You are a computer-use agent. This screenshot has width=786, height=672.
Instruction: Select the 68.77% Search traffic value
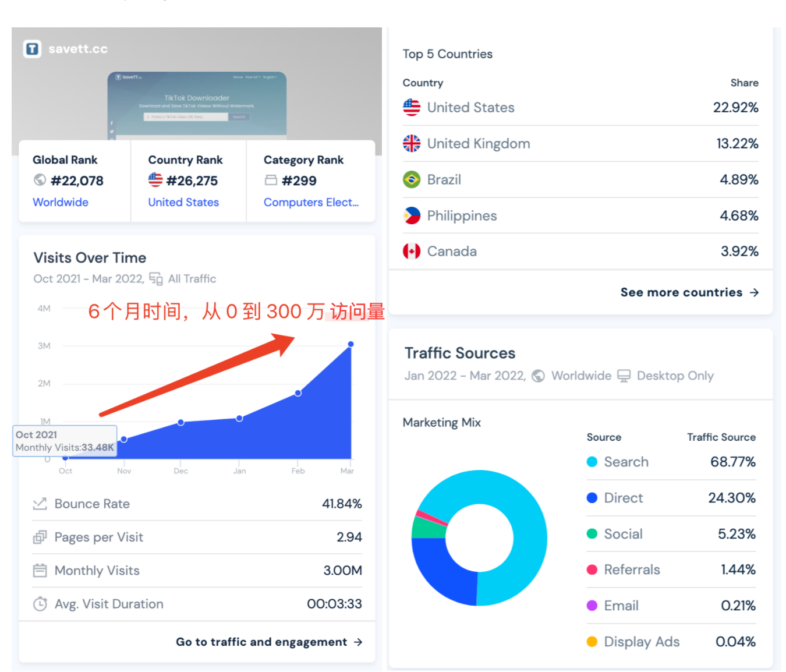point(733,462)
